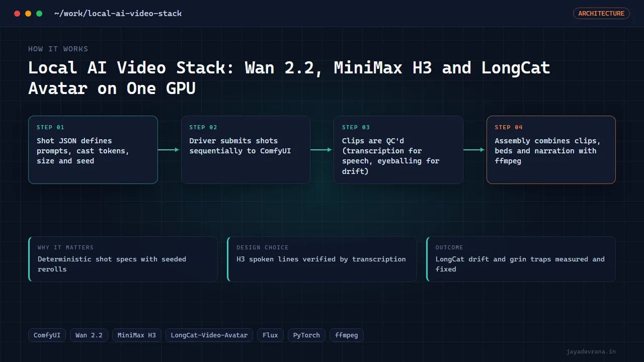Select the ~/work/local-ai-video-stack path text

pyautogui.click(x=118, y=14)
